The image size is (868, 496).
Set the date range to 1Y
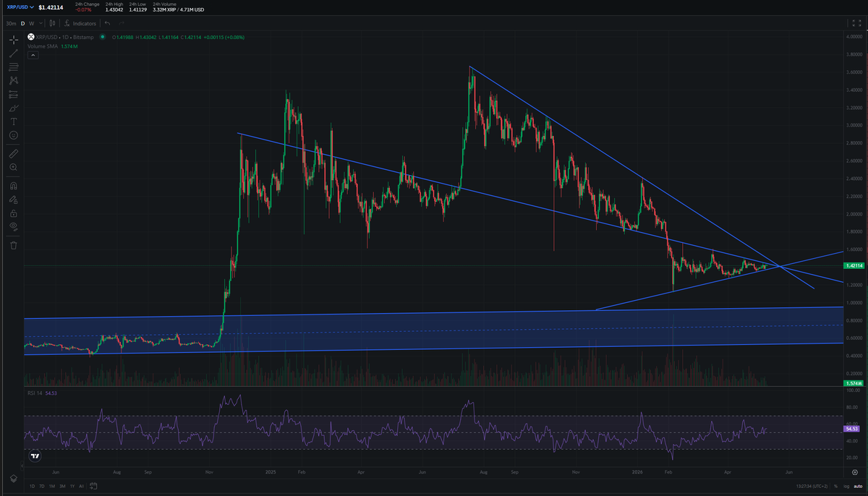coord(72,486)
